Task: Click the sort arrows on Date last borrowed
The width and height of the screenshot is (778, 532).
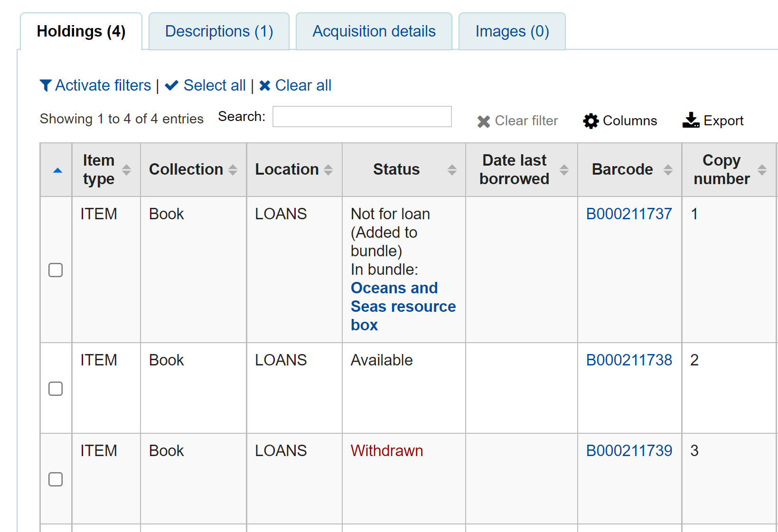Action: point(564,169)
